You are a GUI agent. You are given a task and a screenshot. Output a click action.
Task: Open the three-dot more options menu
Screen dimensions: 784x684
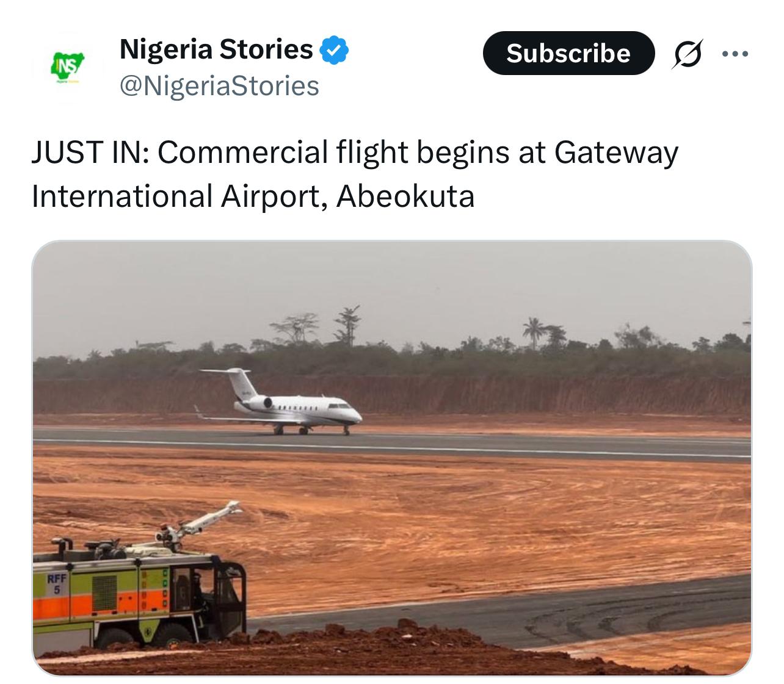[735, 54]
